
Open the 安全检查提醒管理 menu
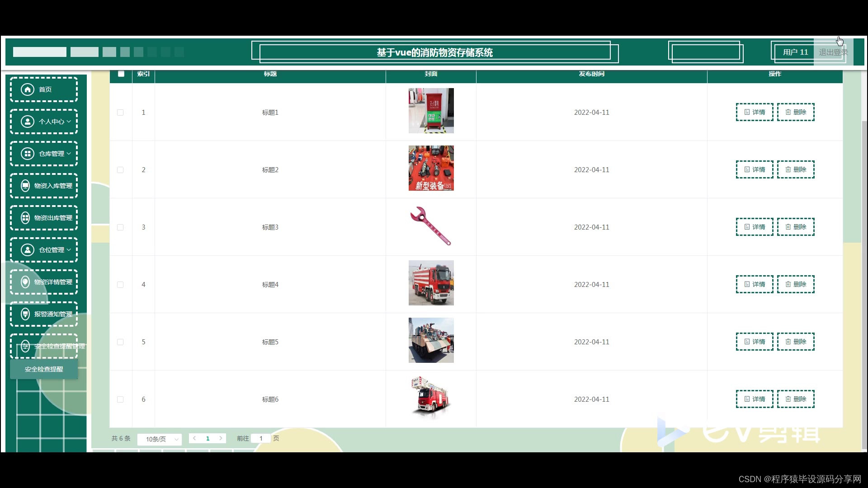coord(50,346)
